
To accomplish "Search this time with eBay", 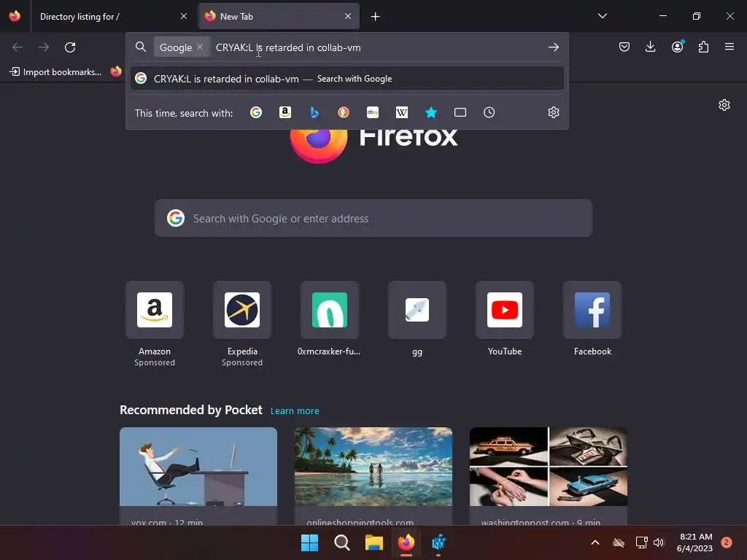I will tap(373, 112).
